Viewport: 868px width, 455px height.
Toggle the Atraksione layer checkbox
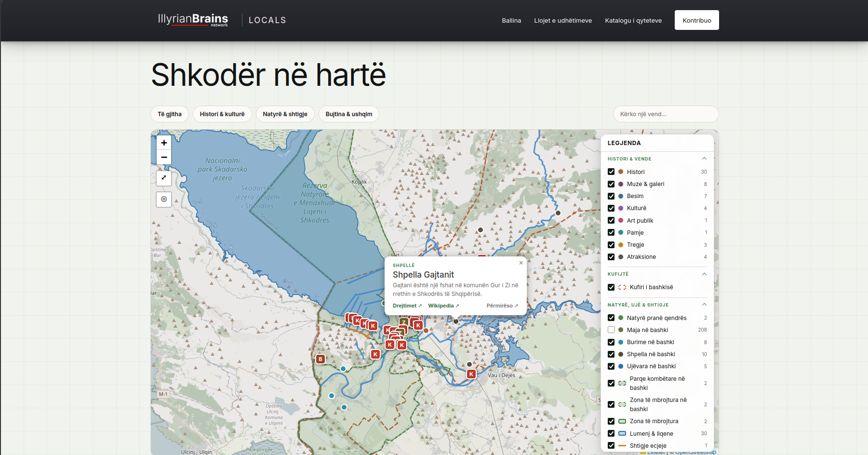click(x=611, y=257)
